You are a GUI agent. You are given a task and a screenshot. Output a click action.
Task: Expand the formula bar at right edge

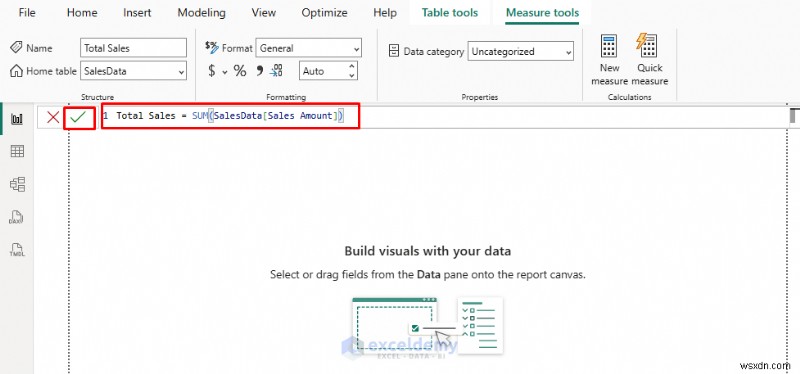794,116
